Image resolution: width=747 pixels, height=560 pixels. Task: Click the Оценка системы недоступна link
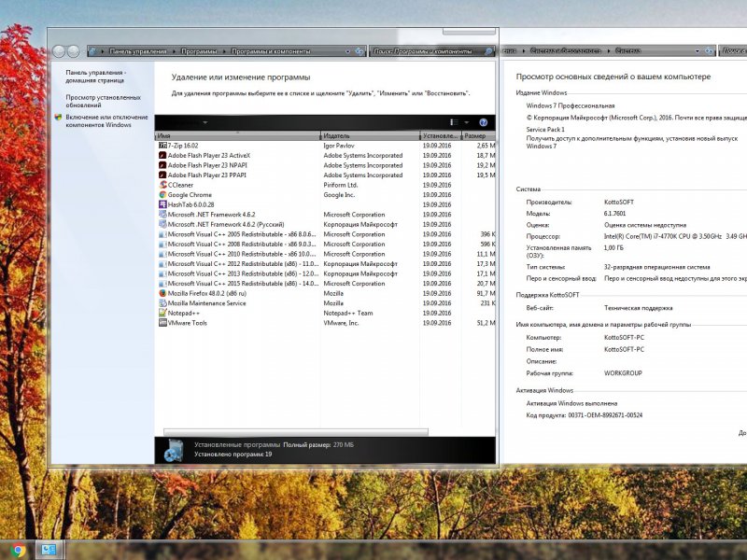pyautogui.click(x=645, y=225)
